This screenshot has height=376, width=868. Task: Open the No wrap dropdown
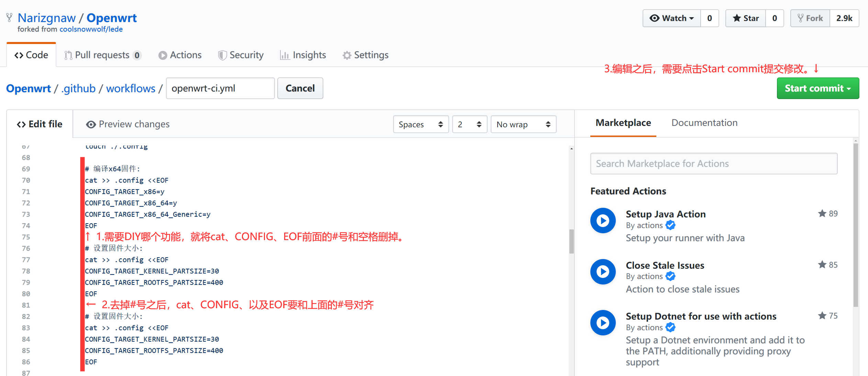click(x=523, y=124)
